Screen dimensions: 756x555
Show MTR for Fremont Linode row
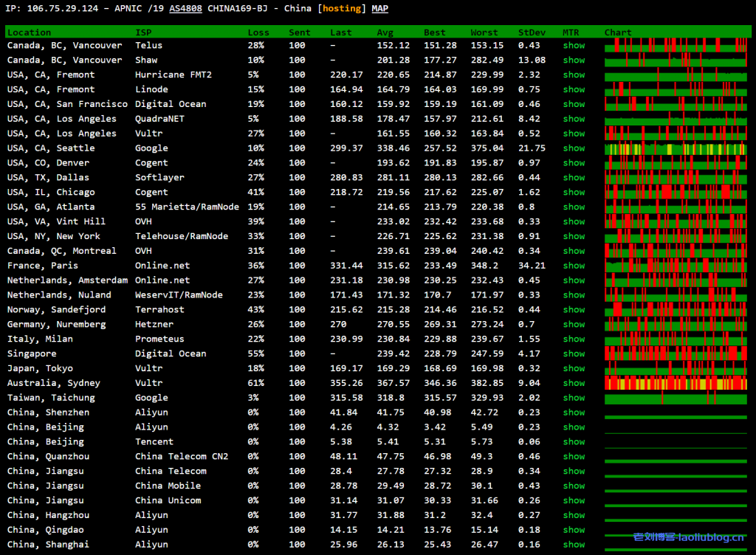click(x=574, y=89)
